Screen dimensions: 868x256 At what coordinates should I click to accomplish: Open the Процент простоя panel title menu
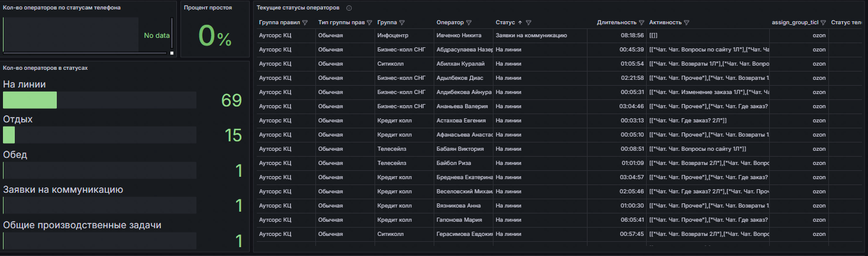[208, 8]
